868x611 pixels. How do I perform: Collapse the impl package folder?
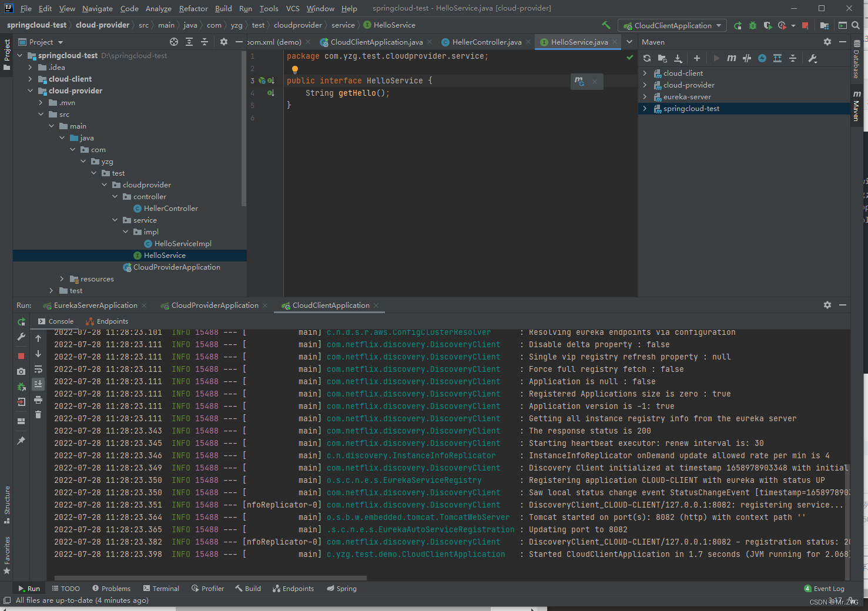click(126, 232)
